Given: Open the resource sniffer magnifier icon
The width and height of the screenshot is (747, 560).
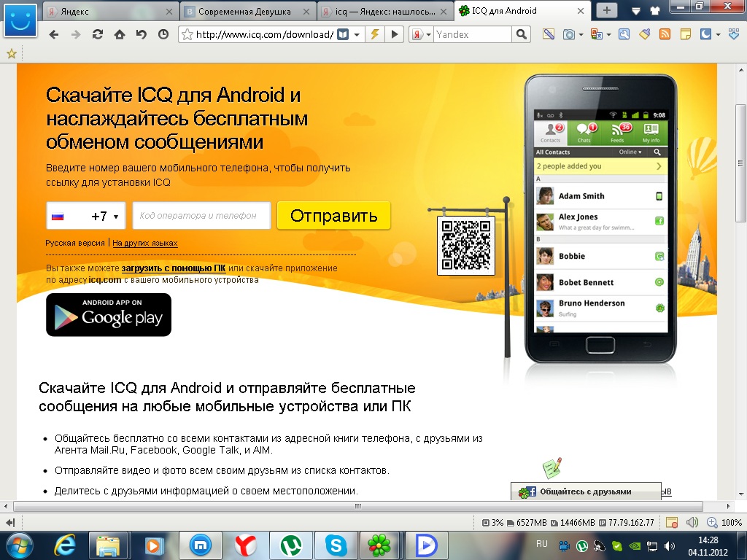Looking at the screenshot, I should click(x=624, y=34).
